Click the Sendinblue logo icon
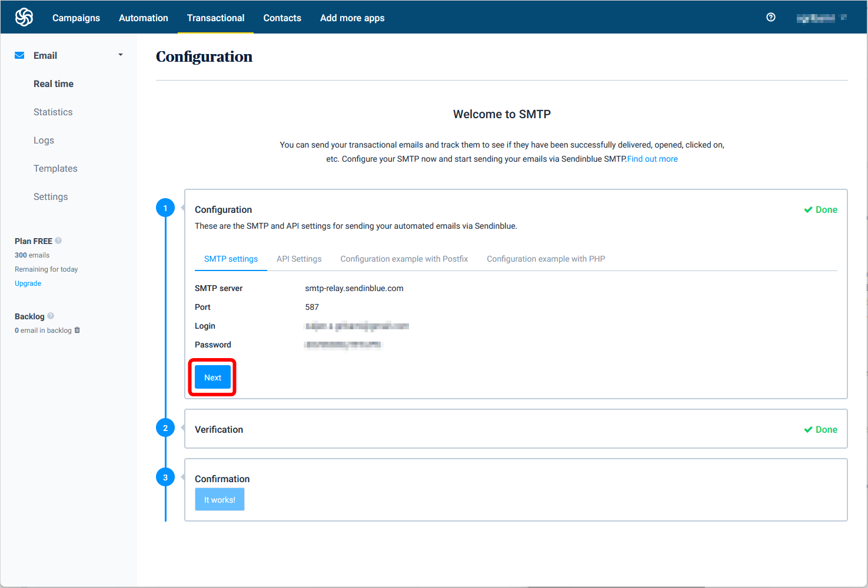868x588 pixels. (24, 18)
